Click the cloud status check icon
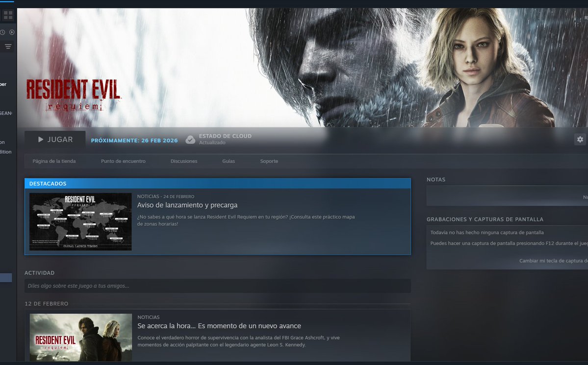The image size is (588, 365). click(x=190, y=140)
